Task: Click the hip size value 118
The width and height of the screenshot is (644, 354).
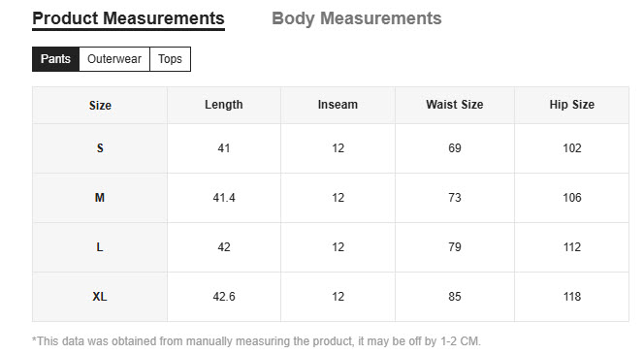Action: [x=571, y=297]
